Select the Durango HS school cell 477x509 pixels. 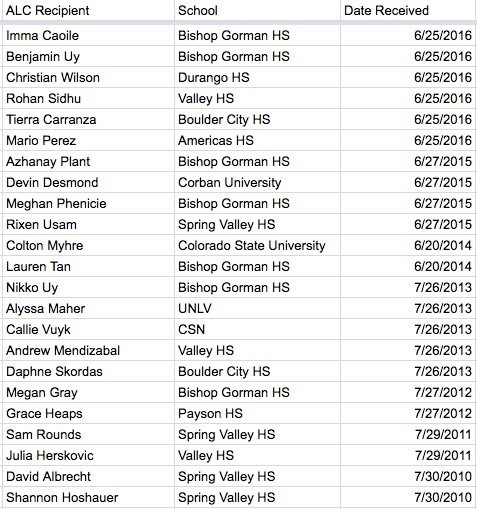click(257, 77)
